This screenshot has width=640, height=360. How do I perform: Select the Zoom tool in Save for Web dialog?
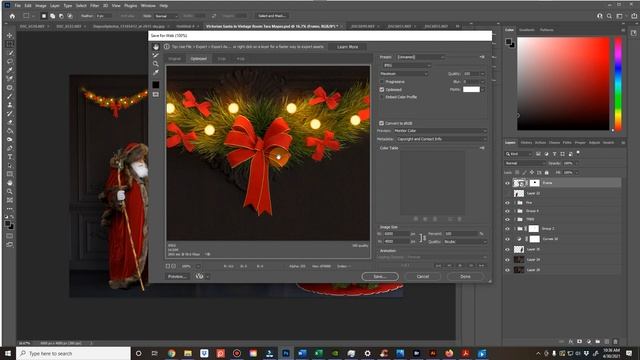156,64
